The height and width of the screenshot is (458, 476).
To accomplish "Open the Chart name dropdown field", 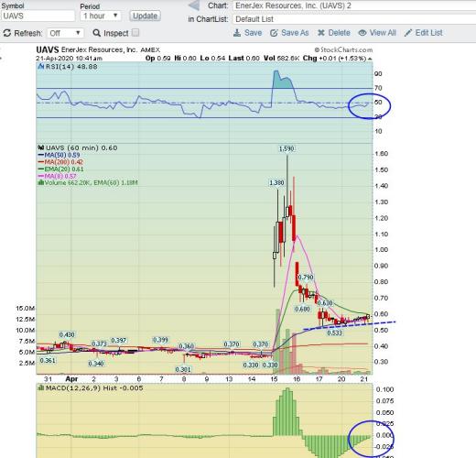I will pos(354,5).
